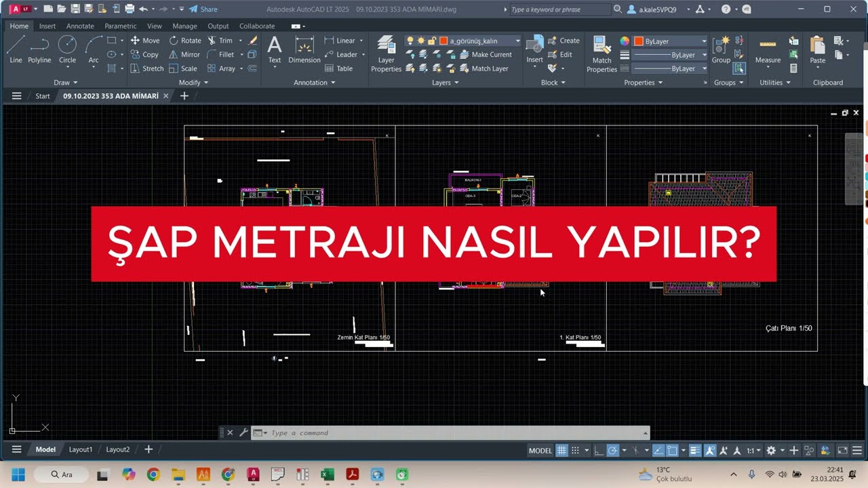Toggle ortho mode in status bar
Image resolution: width=868 pixels, height=488 pixels.
[x=599, y=450]
